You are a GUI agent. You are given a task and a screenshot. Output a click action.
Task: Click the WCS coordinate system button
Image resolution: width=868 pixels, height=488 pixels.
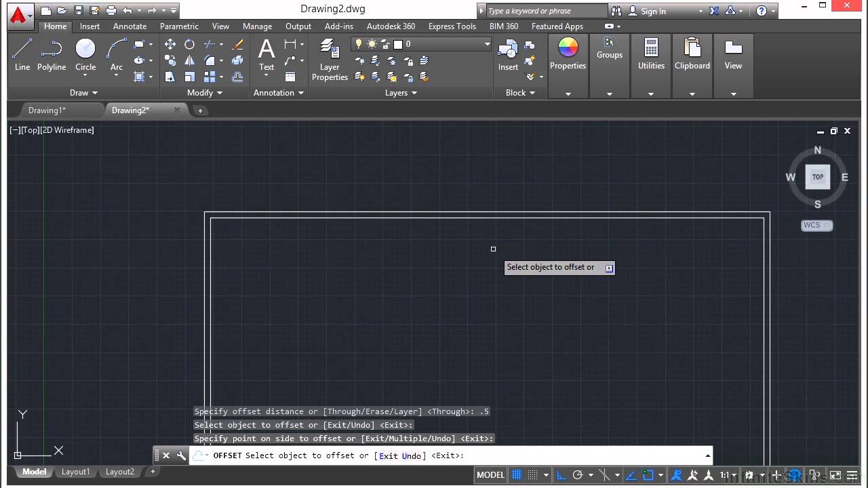[816, 225]
